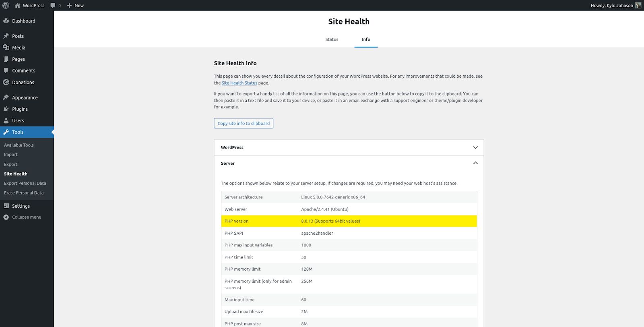Open the Site Health Status link
Viewport: 644px width, 327px height.
pyautogui.click(x=239, y=83)
